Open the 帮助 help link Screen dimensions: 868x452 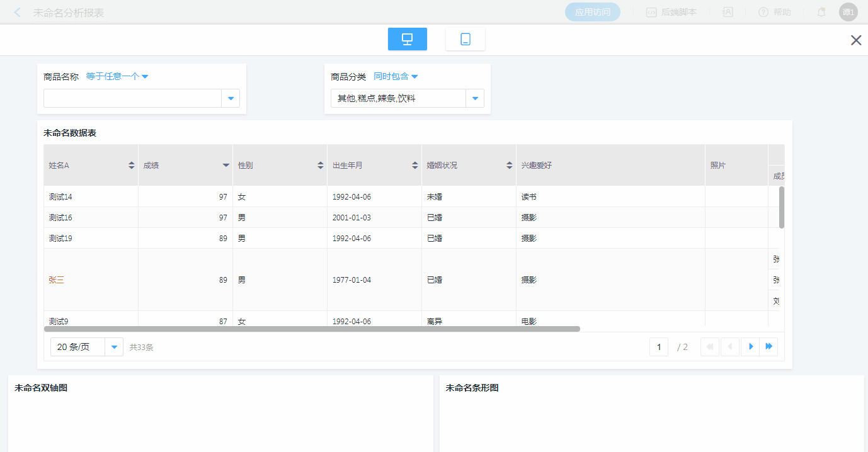(775, 12)
